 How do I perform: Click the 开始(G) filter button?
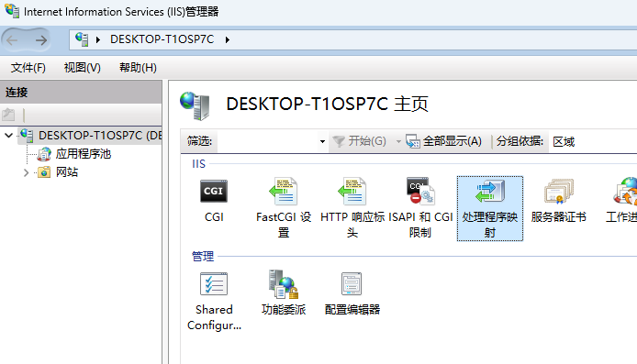click(x=360, y=141)
